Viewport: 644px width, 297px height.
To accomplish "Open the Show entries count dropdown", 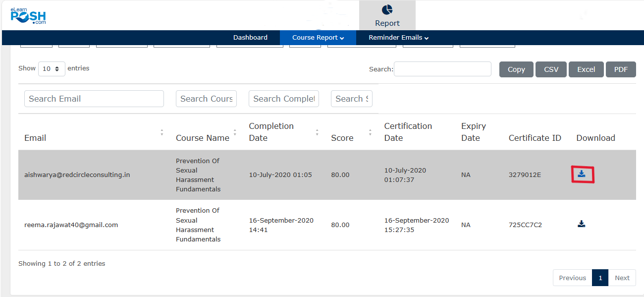I will (x=52, y=69).
